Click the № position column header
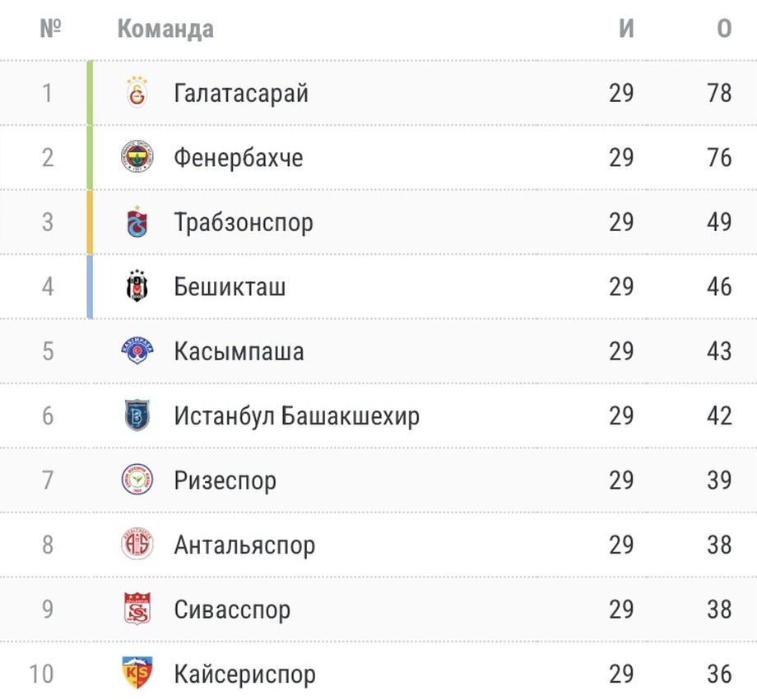The height and width of the screenshot is (700, 757). tap(51, 29)
